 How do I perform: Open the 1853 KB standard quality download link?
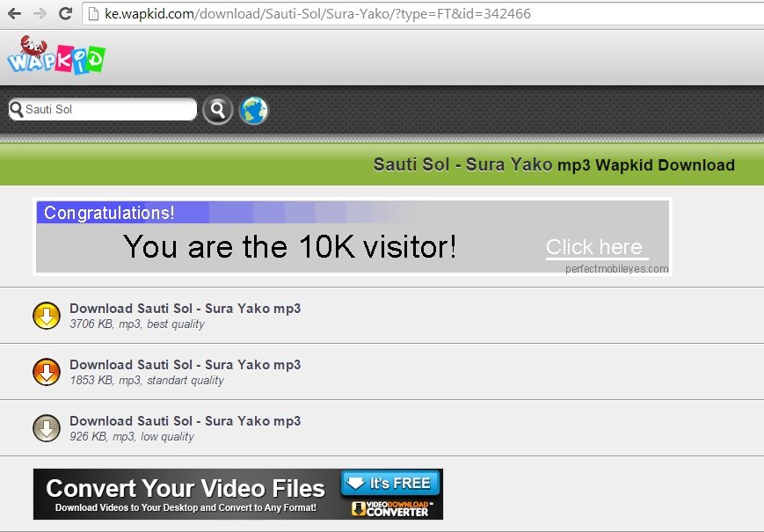tap(185, 365)
